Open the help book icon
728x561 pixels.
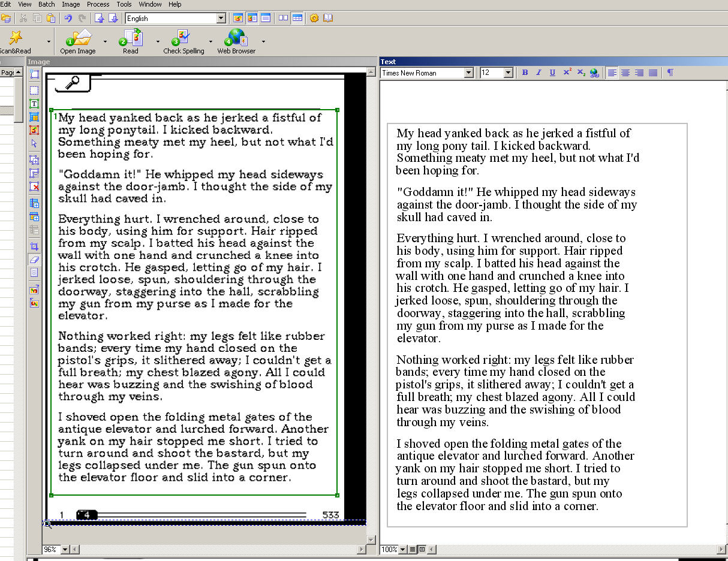pos(328,18)
